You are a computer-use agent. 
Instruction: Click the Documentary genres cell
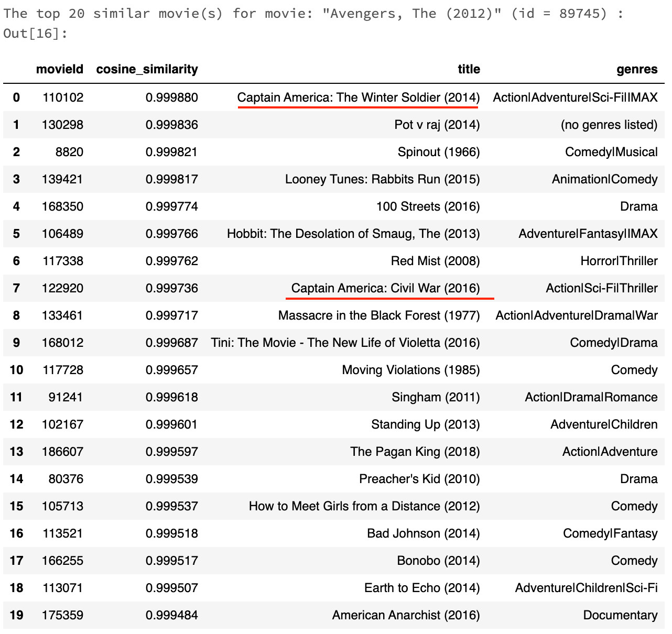click(x=621, y=615)
